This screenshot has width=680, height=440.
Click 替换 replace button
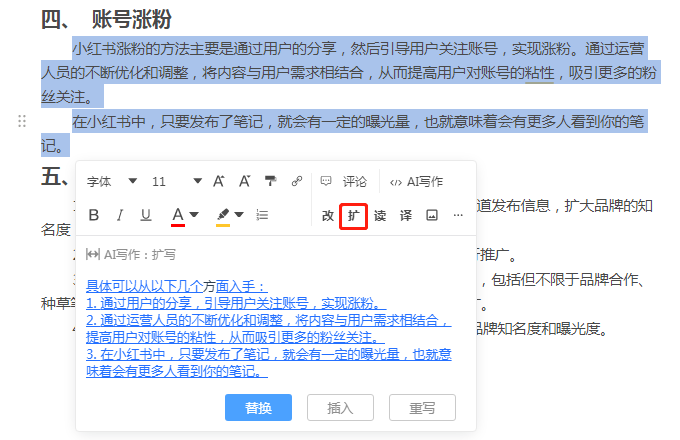tap(258, 407)
